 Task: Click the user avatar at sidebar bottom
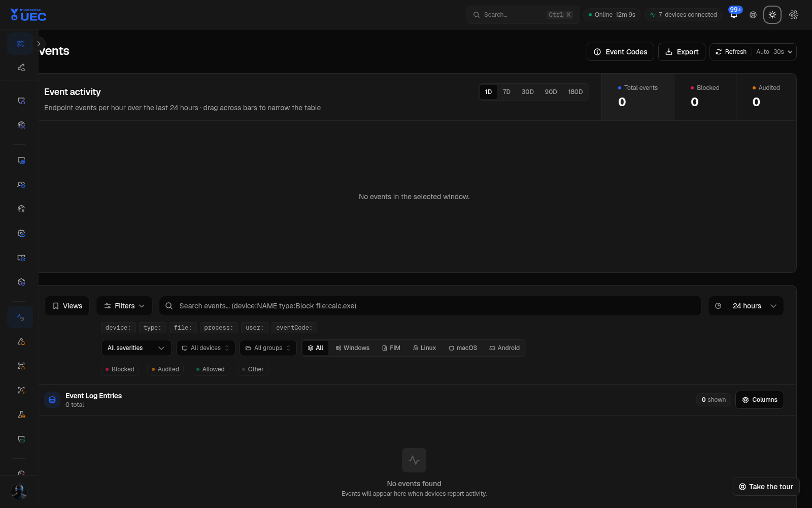coord(19,492)
